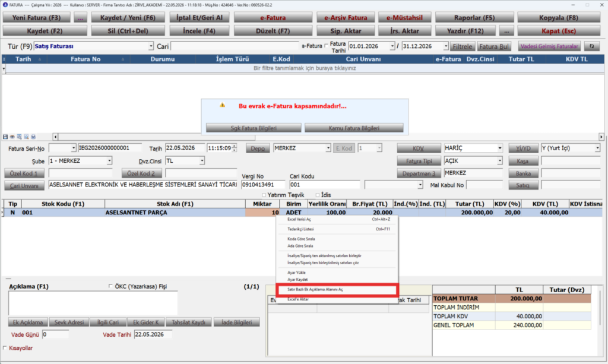The image size is (608, 364).
Task: Click the yellow warning icon in e-Fatura notice
Action: (222, 105)
